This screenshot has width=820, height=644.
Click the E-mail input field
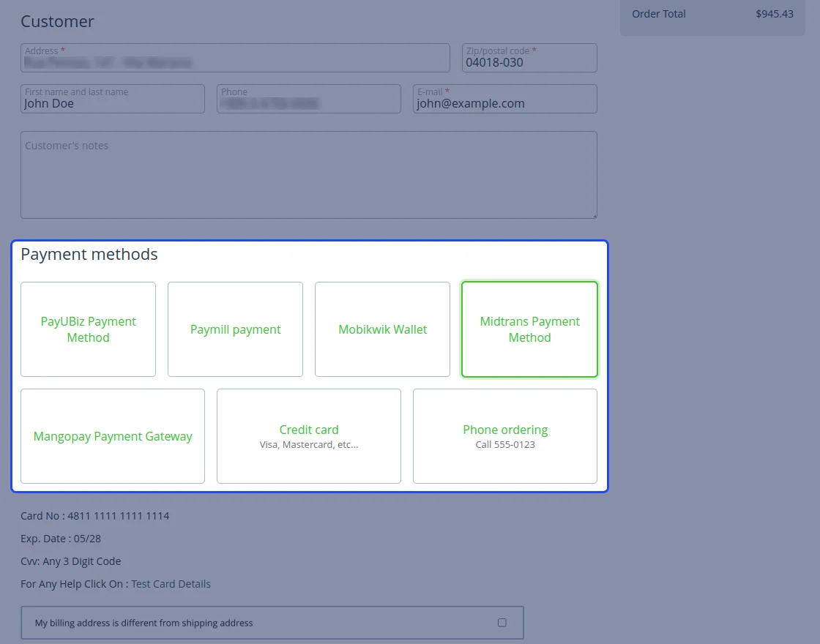pyautogui.click(x=505, y=103)
